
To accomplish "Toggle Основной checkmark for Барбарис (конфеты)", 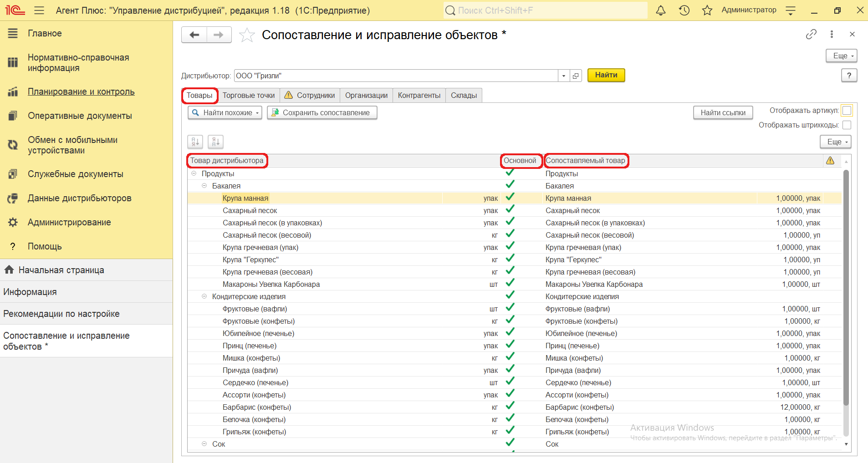I will (510, 406).
